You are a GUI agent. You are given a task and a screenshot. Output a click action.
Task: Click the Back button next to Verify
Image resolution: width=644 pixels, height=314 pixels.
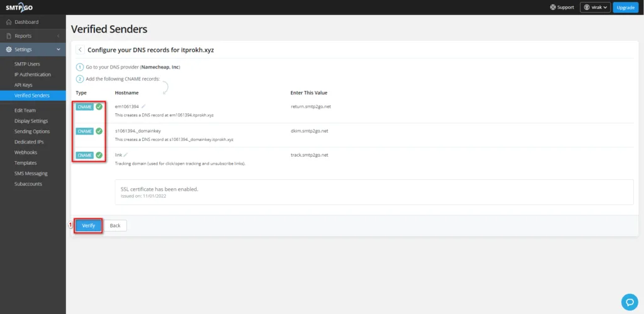[115, 225]
